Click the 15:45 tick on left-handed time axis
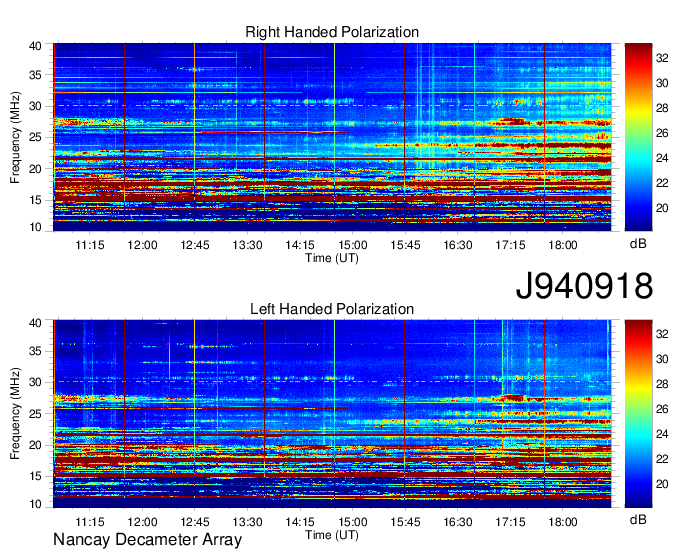 (x=405, y=522)
